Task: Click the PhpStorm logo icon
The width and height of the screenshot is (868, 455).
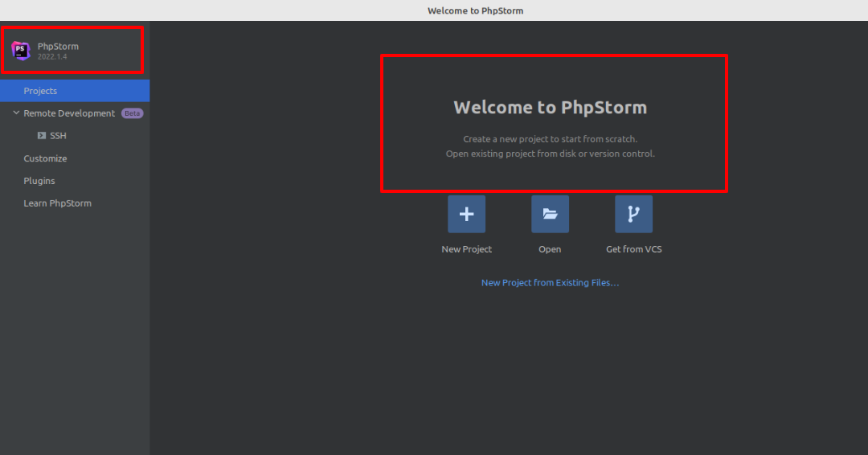Action: click(20, 51)
